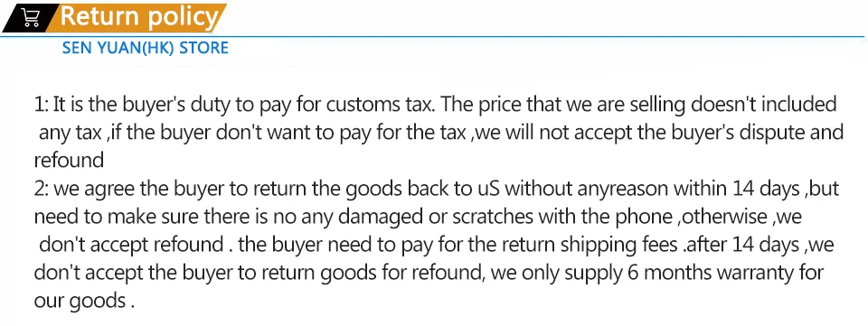Viewport: 868px width, 326px height.
Task: Open the SEN YUAN(HK) STORE link
Action: click(145, 48)
